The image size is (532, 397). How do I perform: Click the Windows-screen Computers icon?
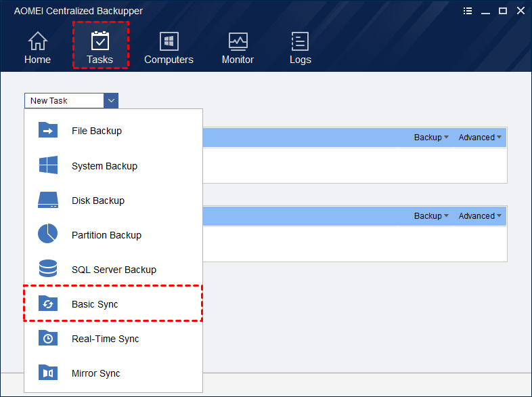pyautogui.click(x=169, y=41)
